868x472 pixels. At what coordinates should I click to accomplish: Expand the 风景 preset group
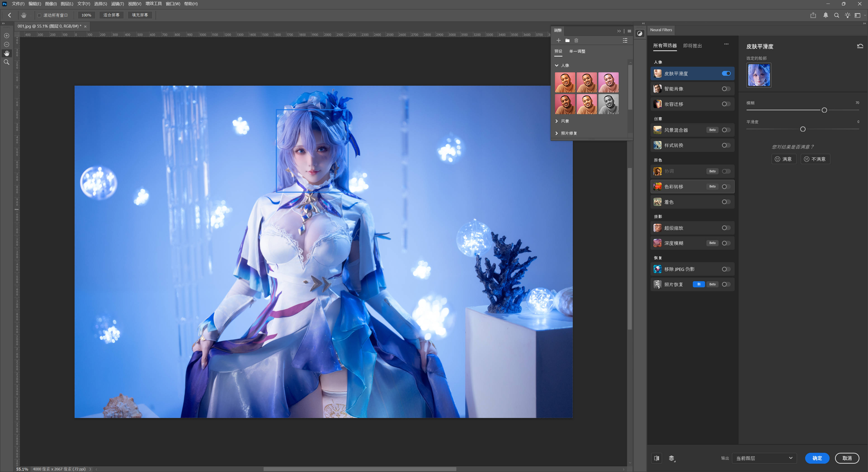pos(556,121)
